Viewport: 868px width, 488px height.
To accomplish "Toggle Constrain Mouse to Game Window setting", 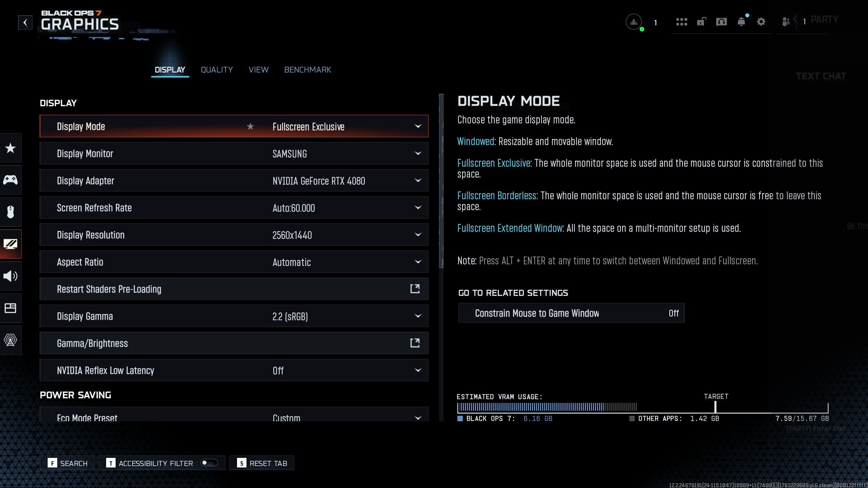I will 571,313.
